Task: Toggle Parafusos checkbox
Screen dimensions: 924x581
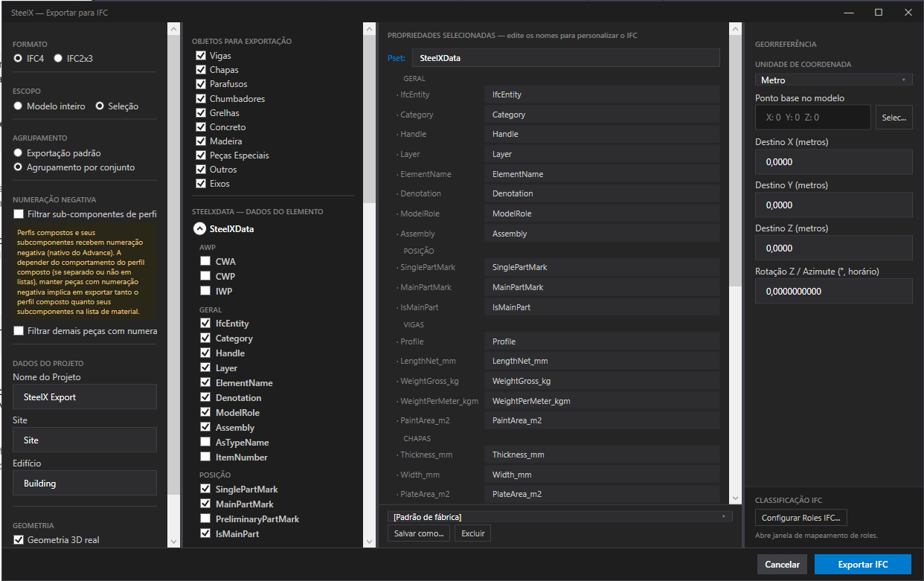Action: pos(201,84)
